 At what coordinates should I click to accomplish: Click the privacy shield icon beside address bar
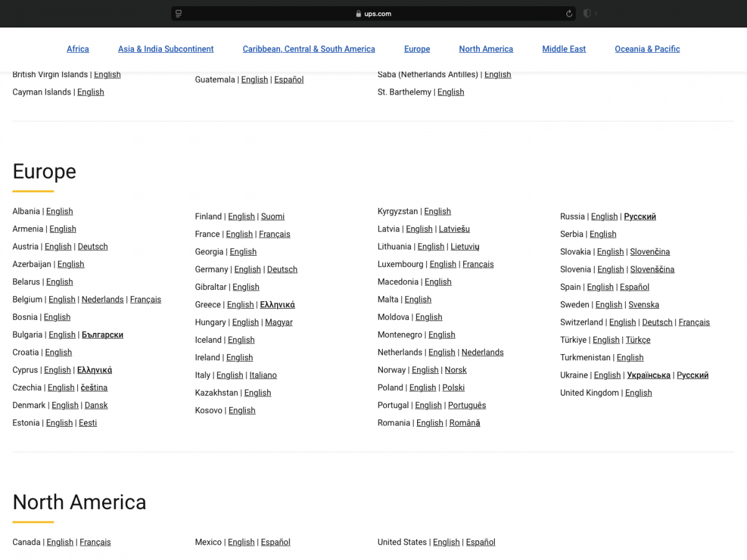click(587, 14)
